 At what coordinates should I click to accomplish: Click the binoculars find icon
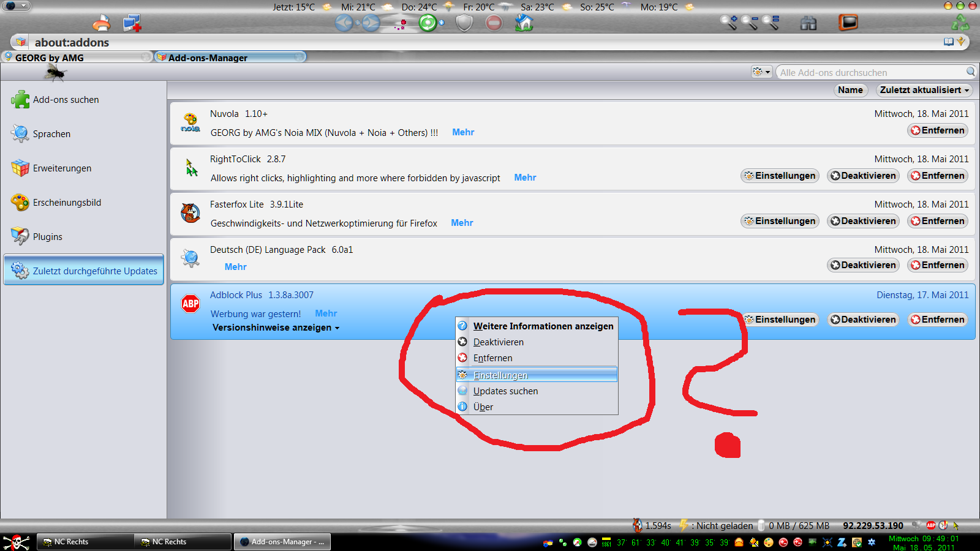click(x=809, y=23)
